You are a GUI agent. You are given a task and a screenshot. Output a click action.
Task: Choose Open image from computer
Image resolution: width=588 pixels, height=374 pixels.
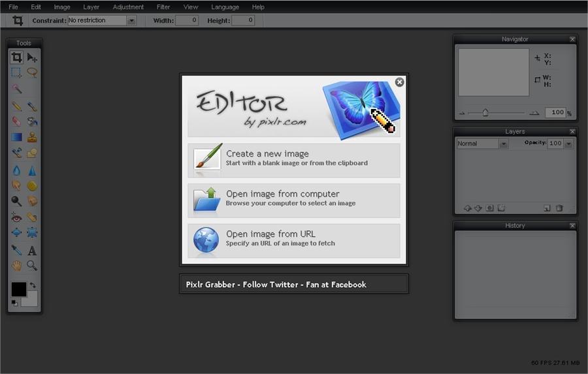tap(293, 200)
